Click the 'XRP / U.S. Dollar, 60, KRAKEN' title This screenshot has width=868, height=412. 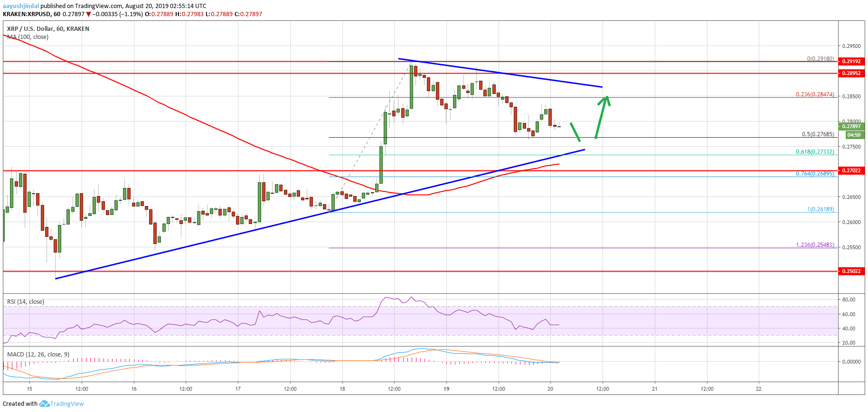48,28
